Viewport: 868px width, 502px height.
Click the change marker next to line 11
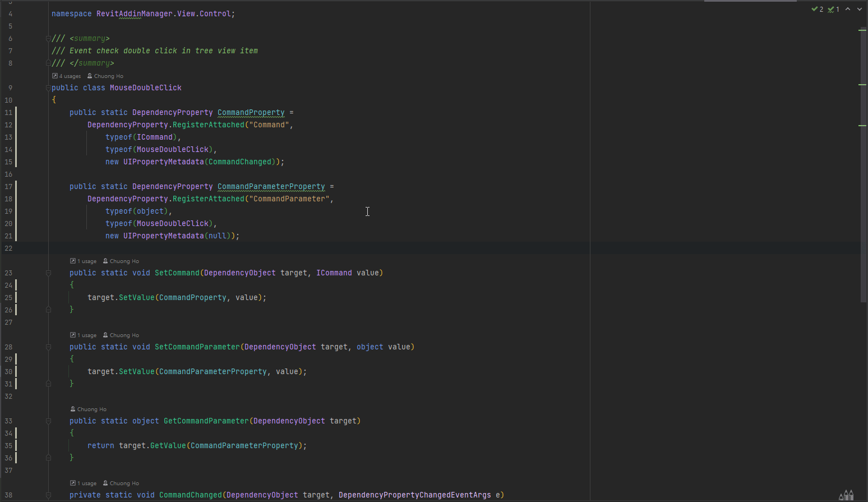tap(16, 113)
